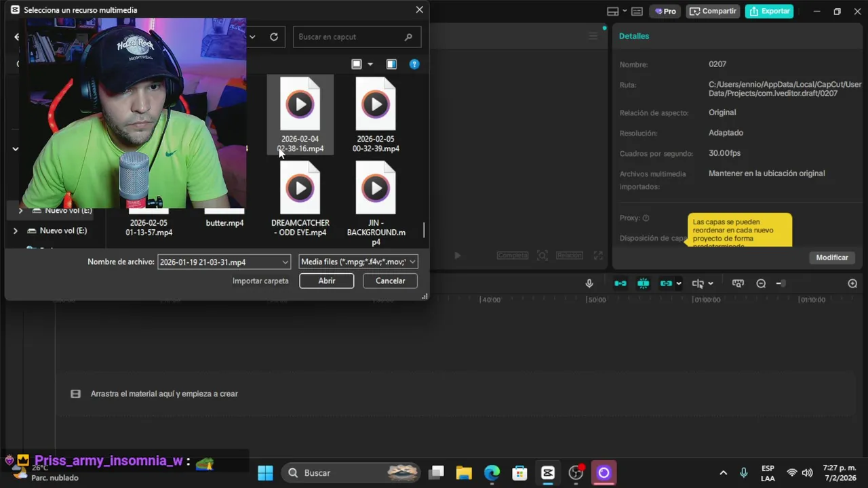This screenshot has width=868, height=488.
Task: Click the timeline fit-to-view icon
Action: (738, 284)
